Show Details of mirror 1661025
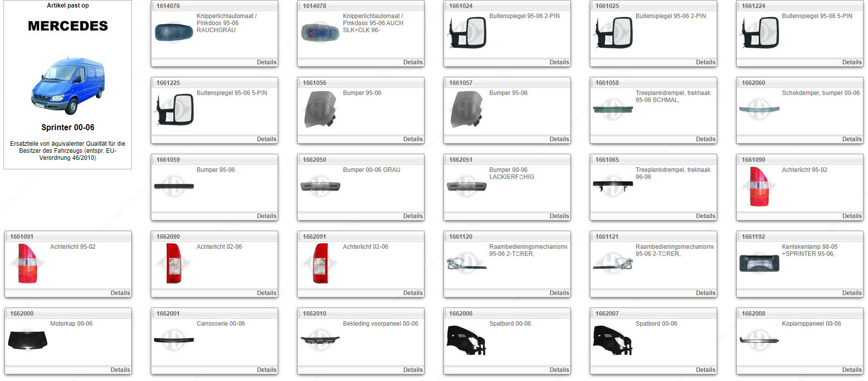The height and width of the screenshot is (381, 868). point(706,62)
